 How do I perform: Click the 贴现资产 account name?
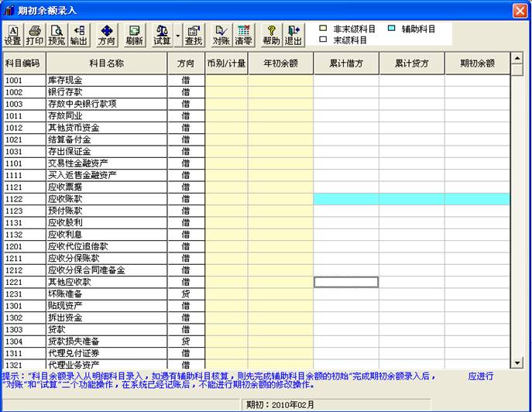coord(65,306)
